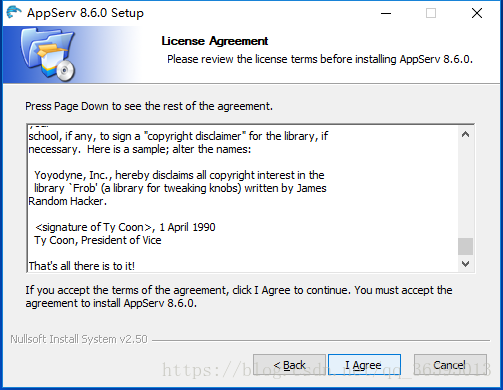Image resolution: width=503 pixels, height=390 pixels.
Task: Go back with the Back button
Action: (x=289, y=365)
